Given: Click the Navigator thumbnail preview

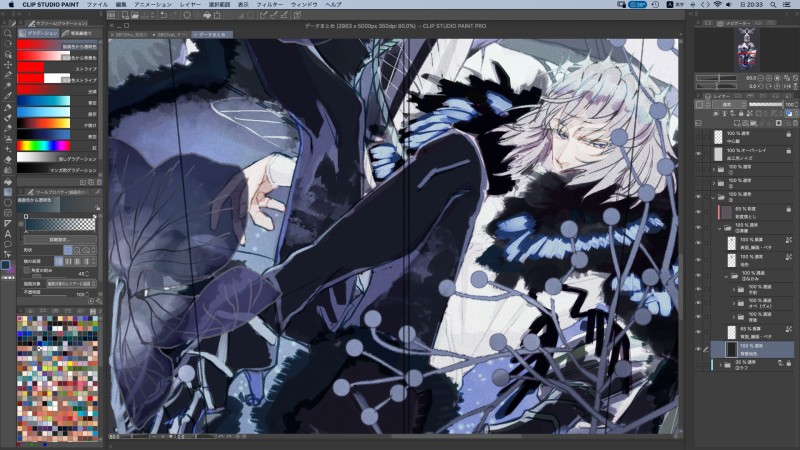Looking at the screenshot, I should click(x=746, y=49).
